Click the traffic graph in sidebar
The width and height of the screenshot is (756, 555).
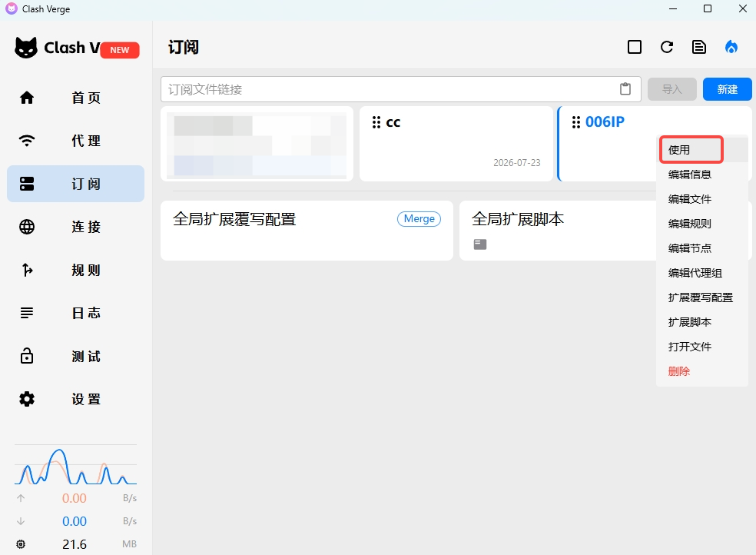[76, 465]
